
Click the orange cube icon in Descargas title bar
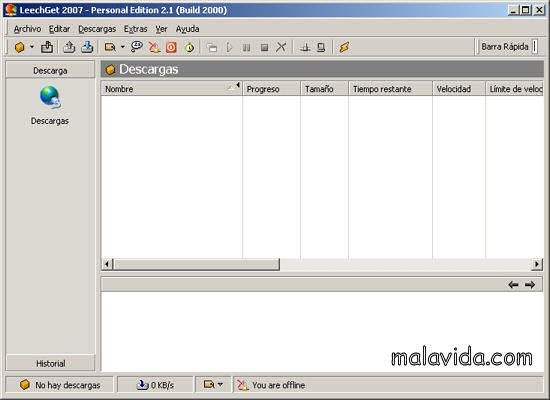click(110, 69)
